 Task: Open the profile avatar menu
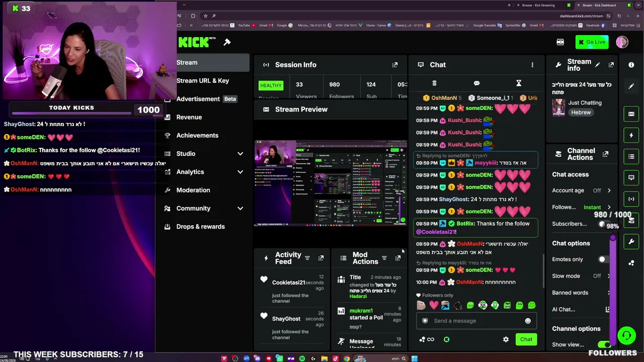tap(622, 42)
